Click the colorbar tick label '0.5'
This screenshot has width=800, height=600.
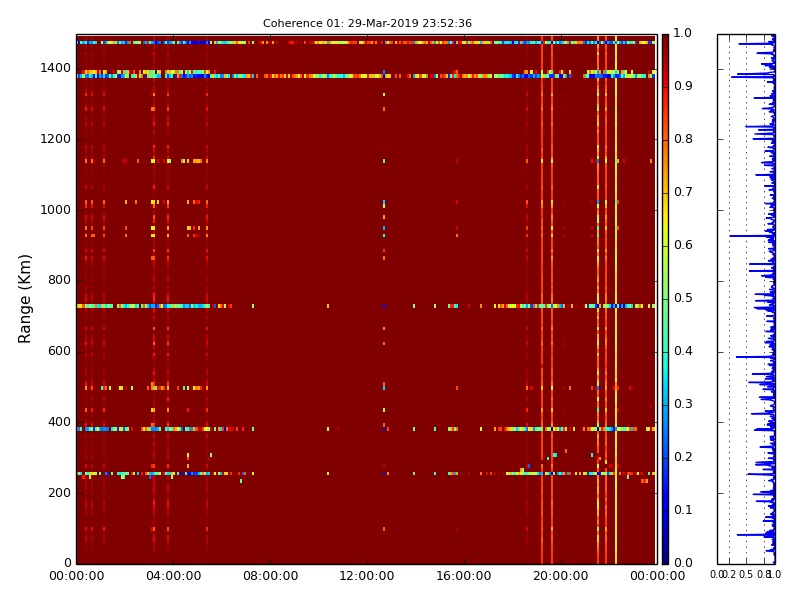683,298
